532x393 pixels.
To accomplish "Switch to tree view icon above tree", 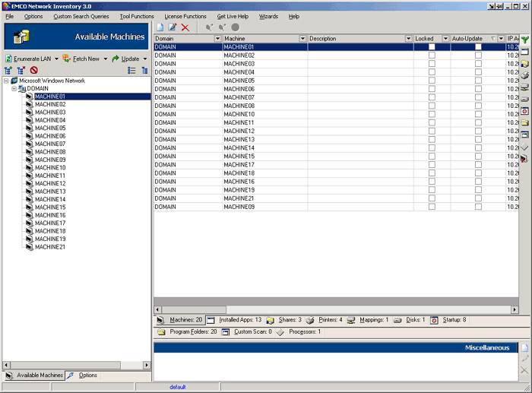I will tap(144, 70).
